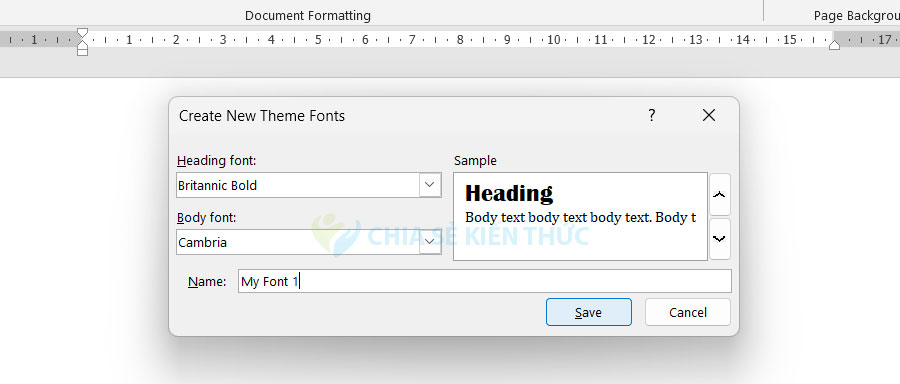Click the hanging indent ruler marker

point(83,44)
